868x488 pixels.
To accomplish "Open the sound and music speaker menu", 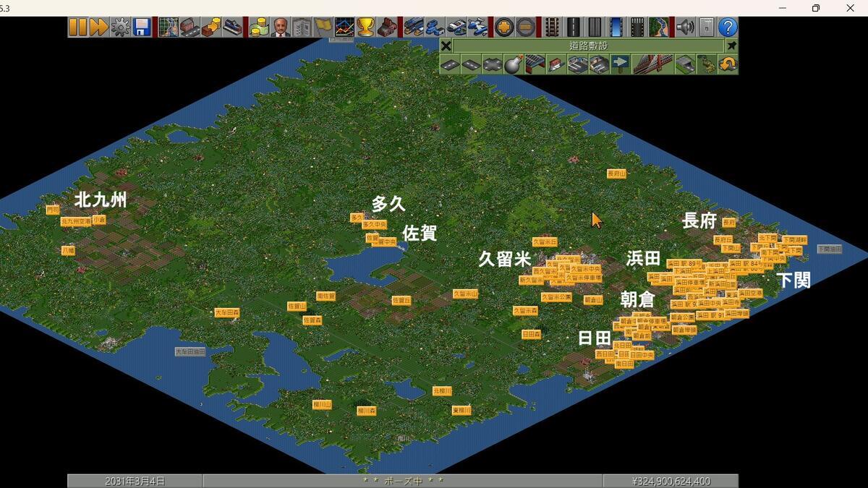I will click(685, 27).
